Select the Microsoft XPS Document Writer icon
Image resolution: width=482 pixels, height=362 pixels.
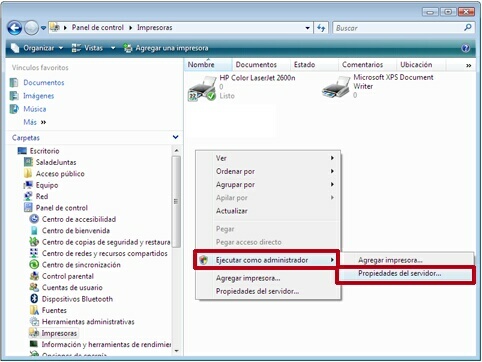click(x=336, y=87)
